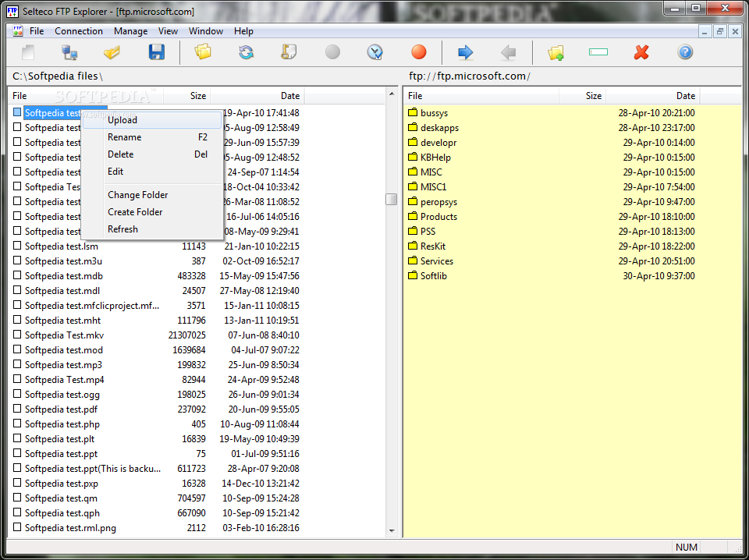Open help with the blue question mark icon
This screenshot has height=560, width=749.
[x=685, y=52]
